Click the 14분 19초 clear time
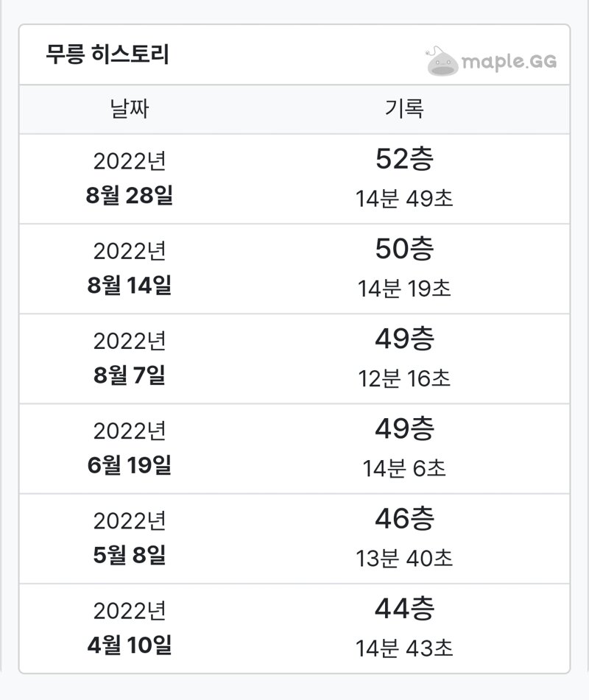 pos(404,288)
